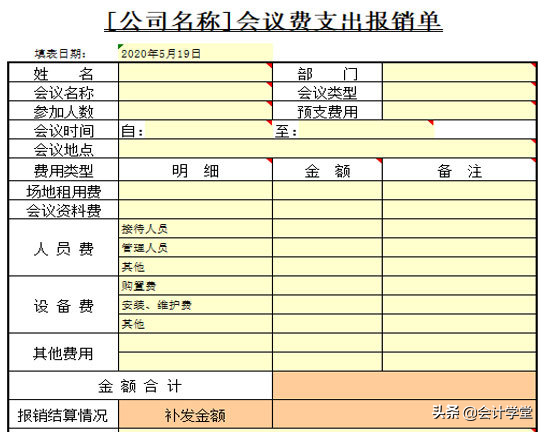Click the 备注 cell for 会议资料费

pos(459,210)
